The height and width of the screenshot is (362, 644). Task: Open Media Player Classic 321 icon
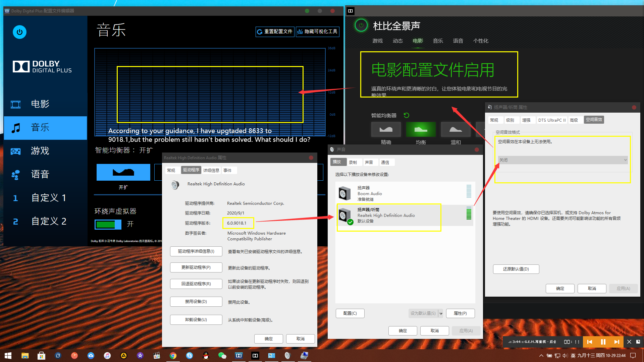click(157, 356)
